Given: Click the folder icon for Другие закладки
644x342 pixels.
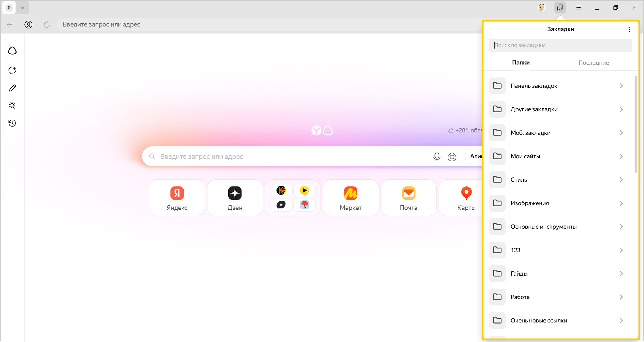Looking at the screenshot, I should click(x=497, y=109).
